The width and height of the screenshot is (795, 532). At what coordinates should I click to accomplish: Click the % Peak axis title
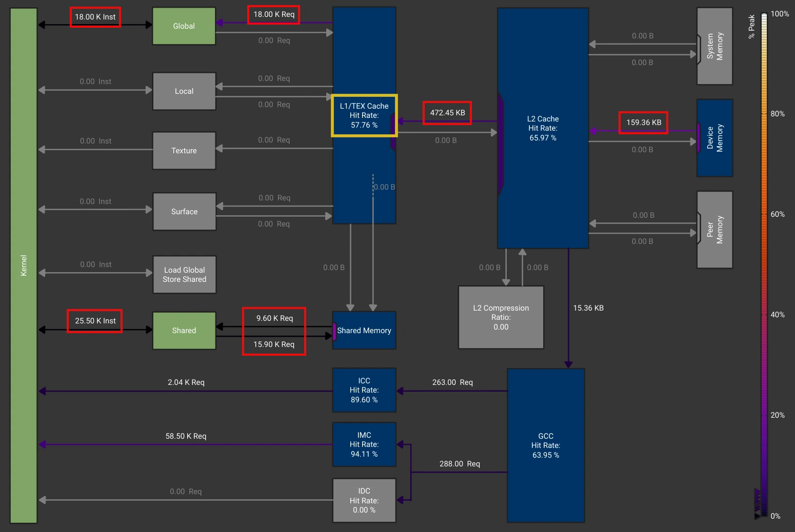pyautogui.click(x=751, y=26)
